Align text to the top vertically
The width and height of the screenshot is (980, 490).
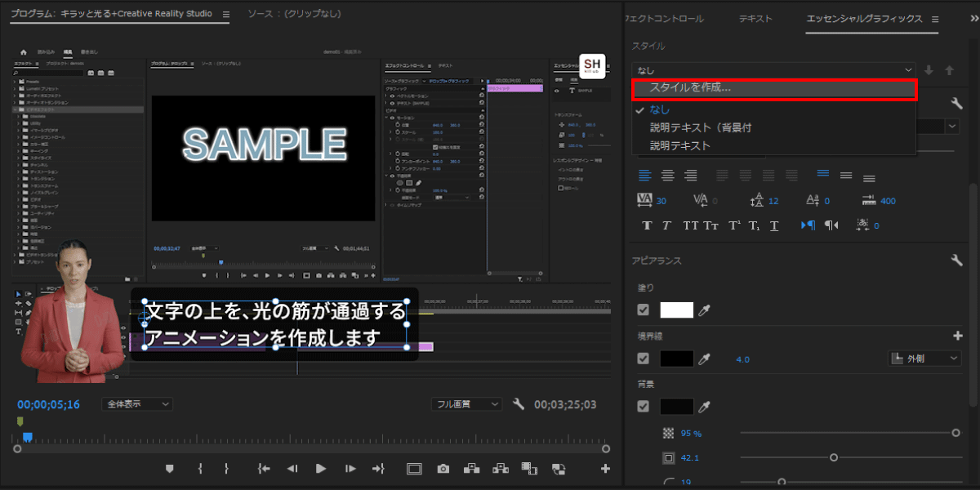click(x=823, y=175)
